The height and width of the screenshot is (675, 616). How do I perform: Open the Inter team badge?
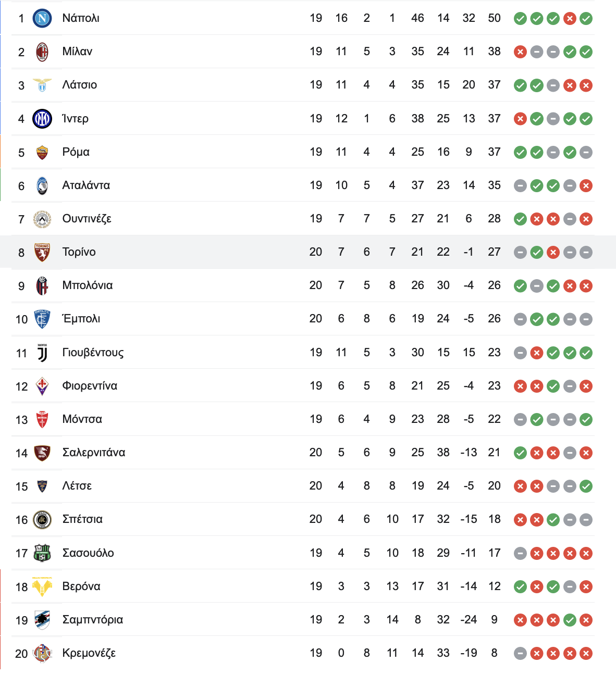pos(42,119)
